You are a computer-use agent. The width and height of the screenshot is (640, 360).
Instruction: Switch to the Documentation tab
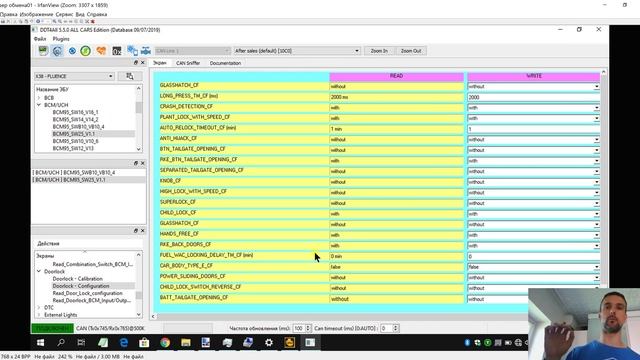(225, 63)
